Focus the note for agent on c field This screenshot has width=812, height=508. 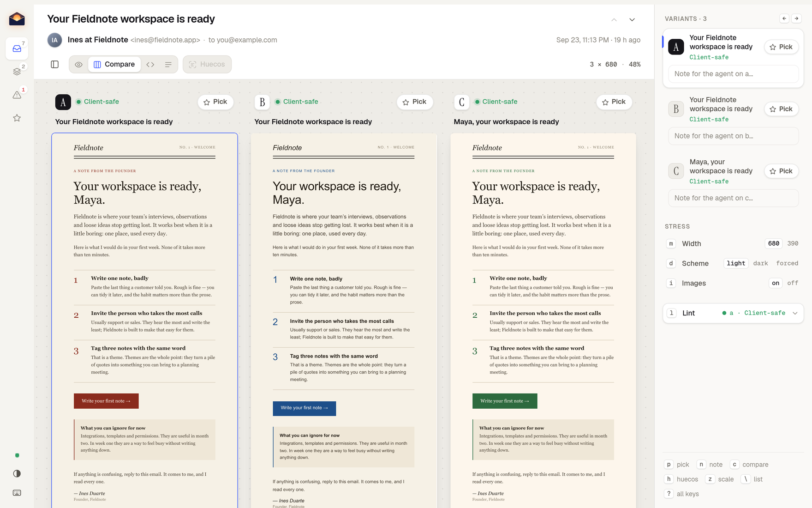click(734, 198)
